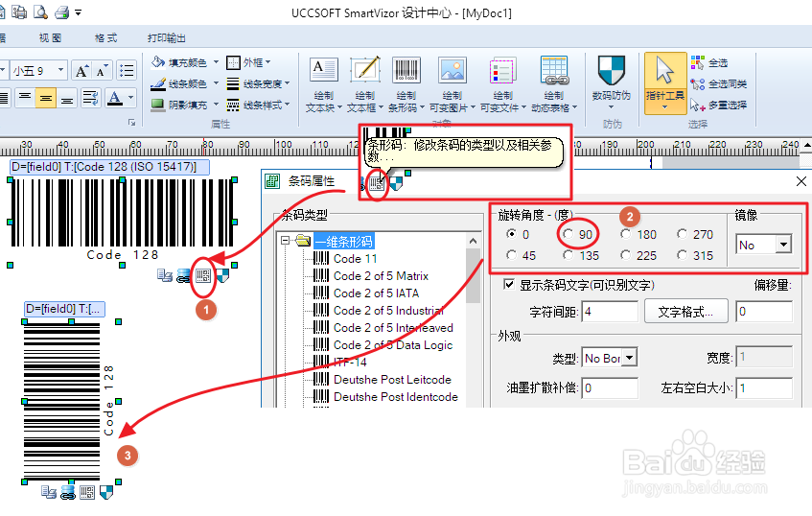The image size is (812, 516).
Task: Click the 绘制动态表格 table icon
Action: [x=554, y=70]
